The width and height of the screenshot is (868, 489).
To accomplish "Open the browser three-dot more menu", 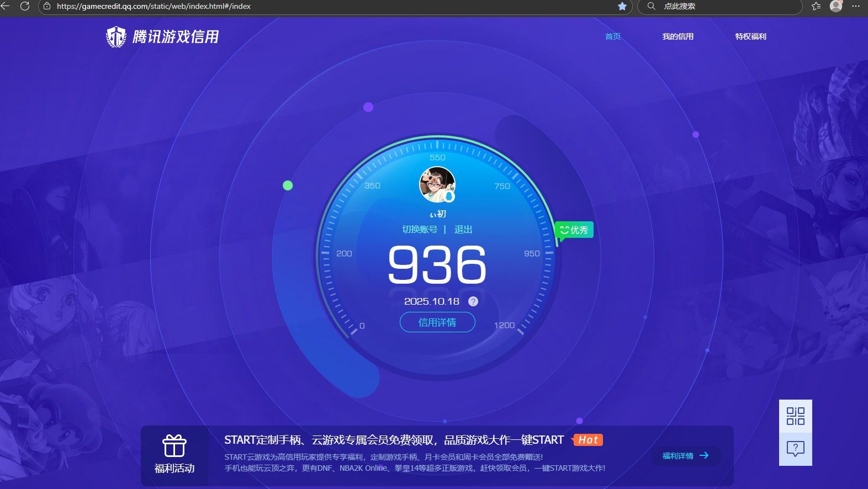I will pyautogui.click(x=856, y=6).
